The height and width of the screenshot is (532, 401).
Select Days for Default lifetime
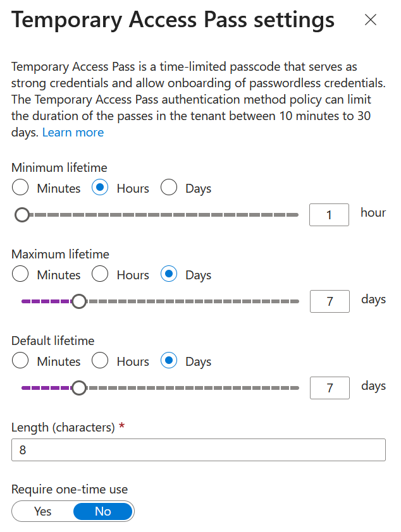click(169, 361)
